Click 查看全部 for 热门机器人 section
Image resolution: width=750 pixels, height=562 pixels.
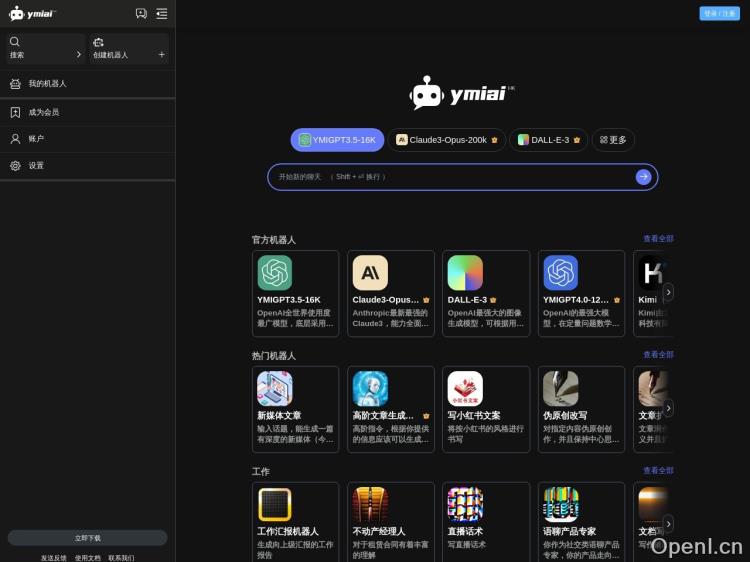click(658, 354)
